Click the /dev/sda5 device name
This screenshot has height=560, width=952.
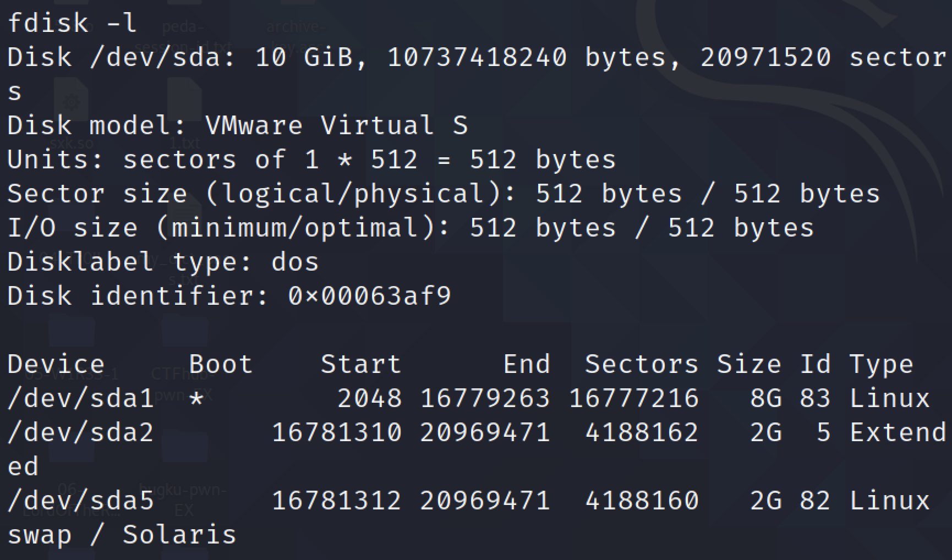pyautogui.click(x=80, y=501)
